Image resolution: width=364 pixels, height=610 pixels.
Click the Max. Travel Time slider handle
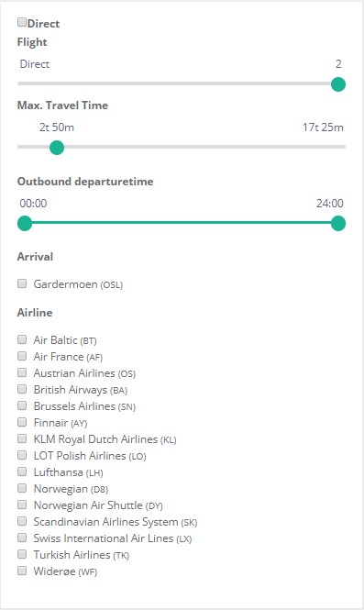(57, 148)
